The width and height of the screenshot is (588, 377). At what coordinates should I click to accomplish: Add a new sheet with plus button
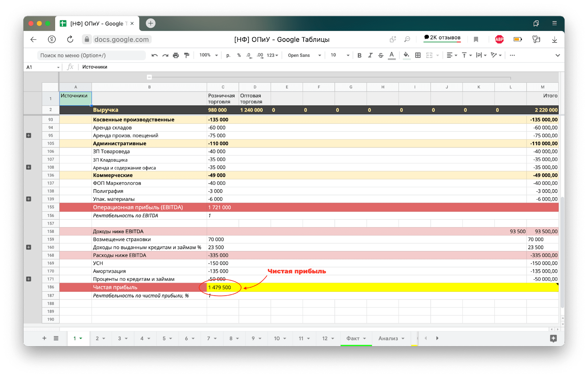click(44, 338)
